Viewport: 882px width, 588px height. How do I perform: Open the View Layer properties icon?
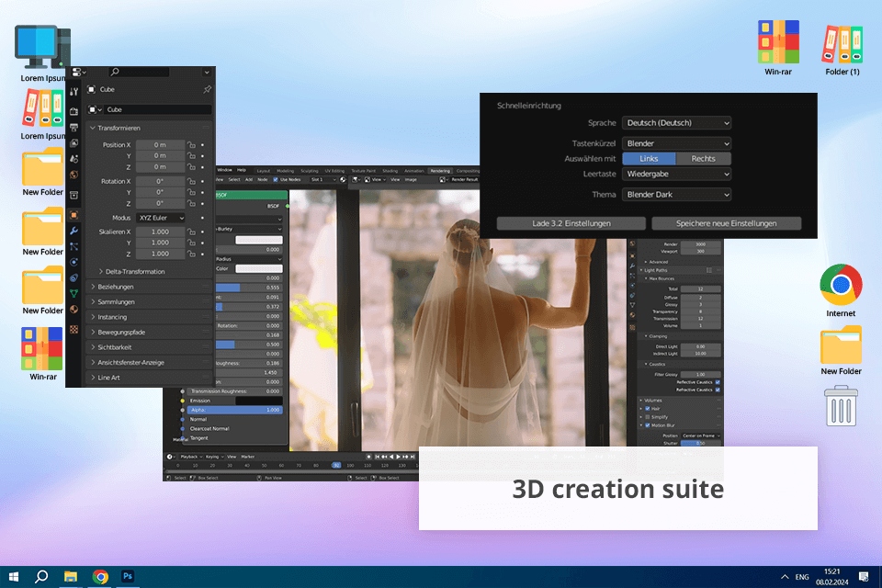(73, 143)
